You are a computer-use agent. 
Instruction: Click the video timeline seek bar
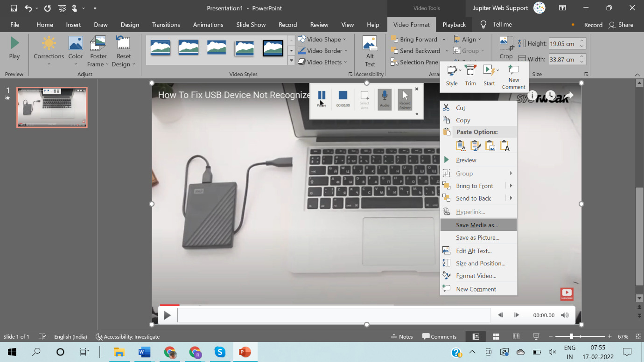point(334,315)
